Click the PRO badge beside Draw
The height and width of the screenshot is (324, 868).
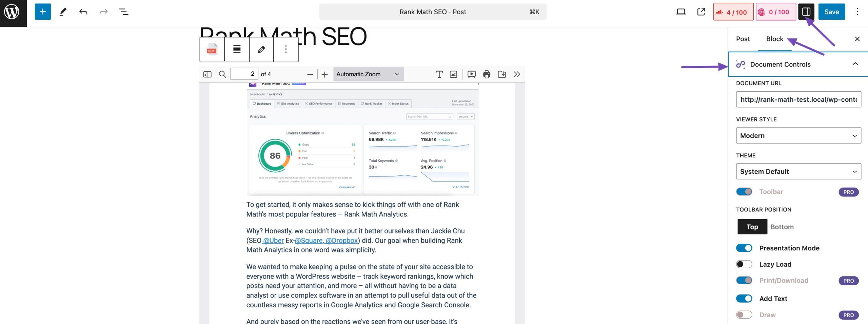click(x=849, y=315)
